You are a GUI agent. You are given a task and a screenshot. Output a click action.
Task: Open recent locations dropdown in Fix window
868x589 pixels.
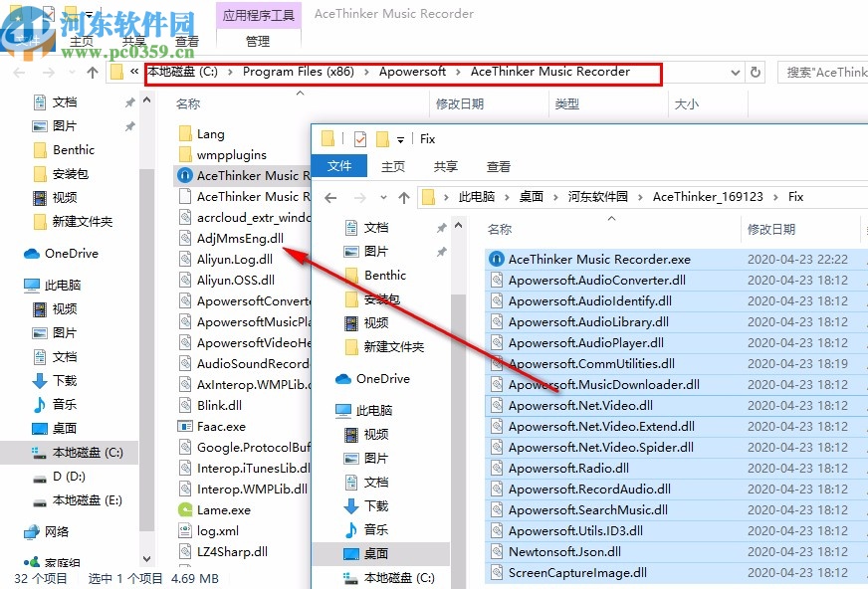coord(383,197)
